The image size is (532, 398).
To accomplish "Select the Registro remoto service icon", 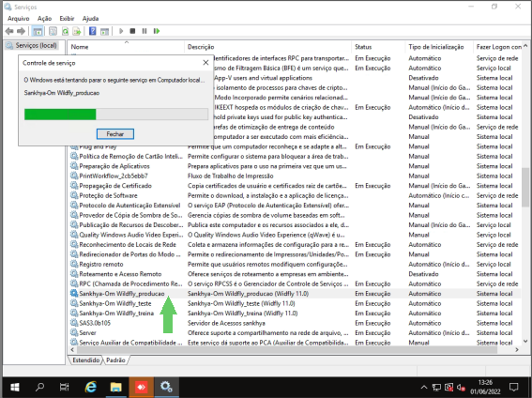I will (74, 264).
